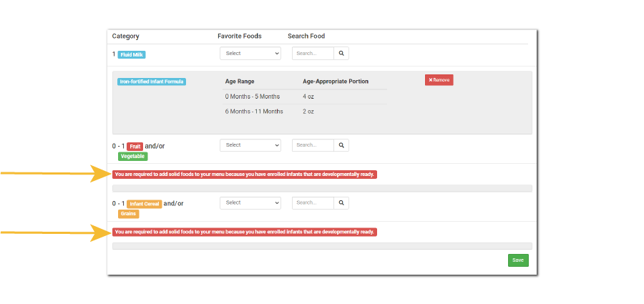Select the green Vegetable category badge

pyautogui.click(x=132, y=156)
